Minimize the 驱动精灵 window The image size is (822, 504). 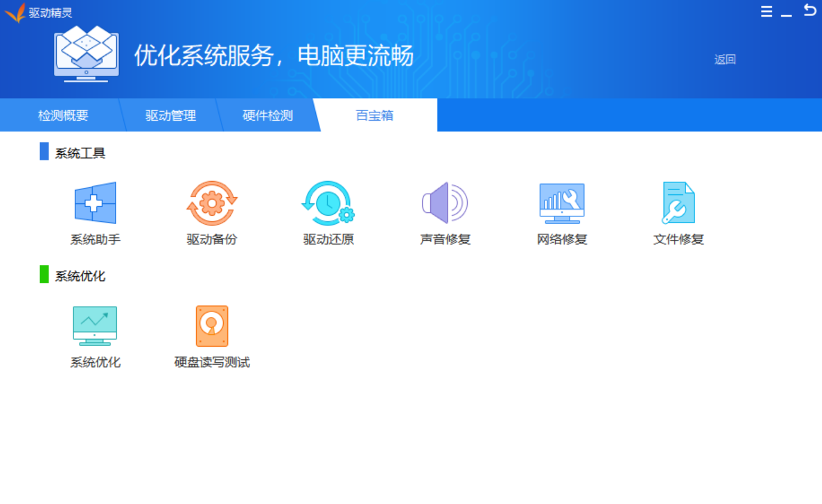tap(787, 14)
